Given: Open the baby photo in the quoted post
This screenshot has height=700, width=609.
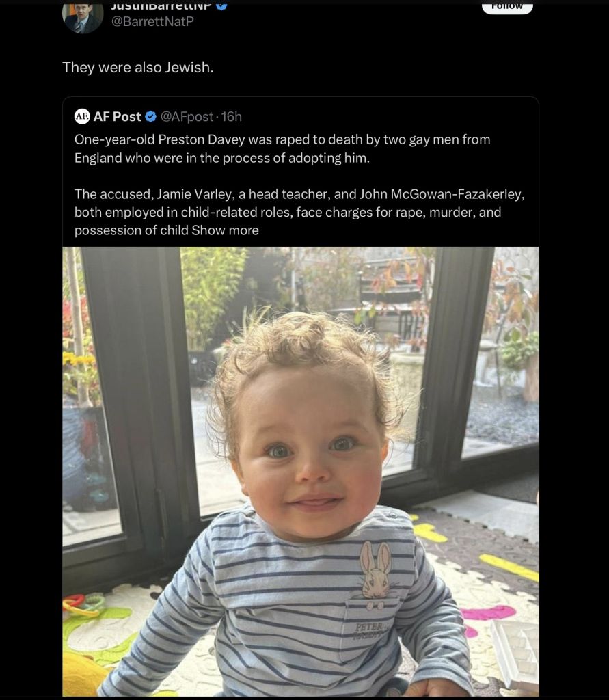Looking at the screenshot, I should pyautogui.click(x=301, y=472).
